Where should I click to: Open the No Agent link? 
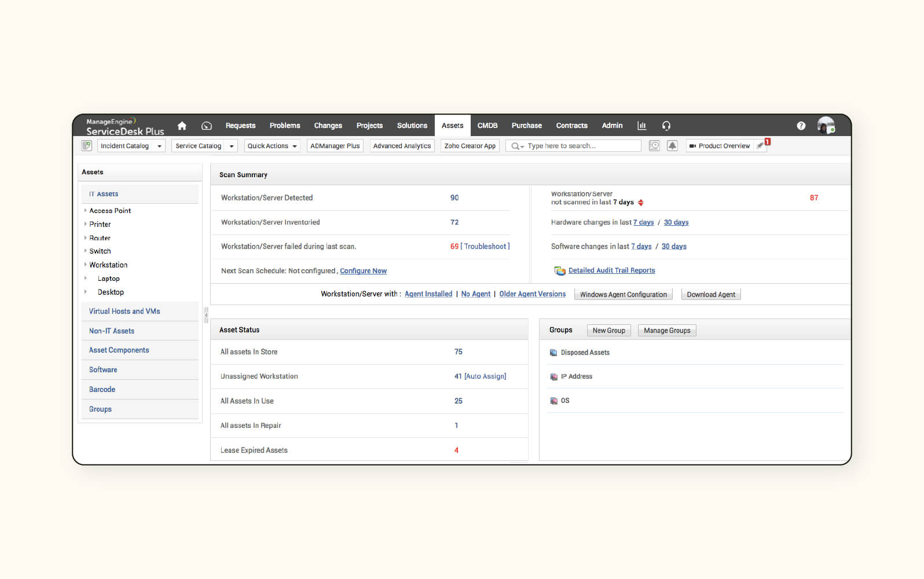coord(476,294)
